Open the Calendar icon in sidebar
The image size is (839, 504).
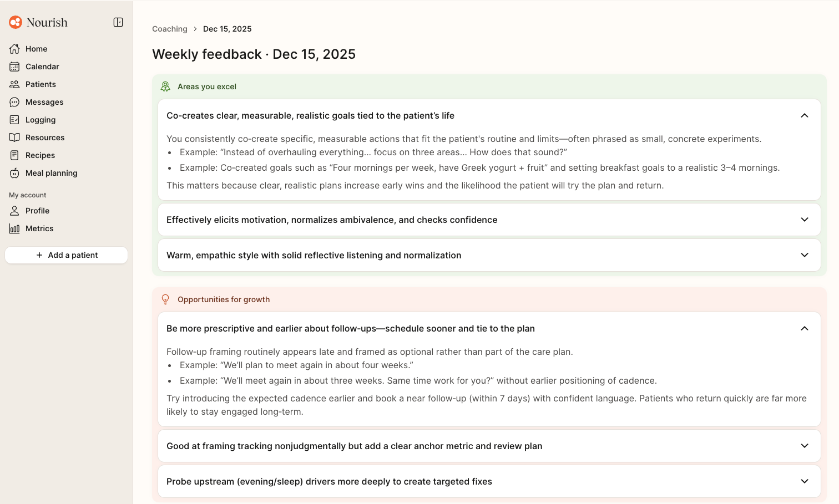coord(14,67)
